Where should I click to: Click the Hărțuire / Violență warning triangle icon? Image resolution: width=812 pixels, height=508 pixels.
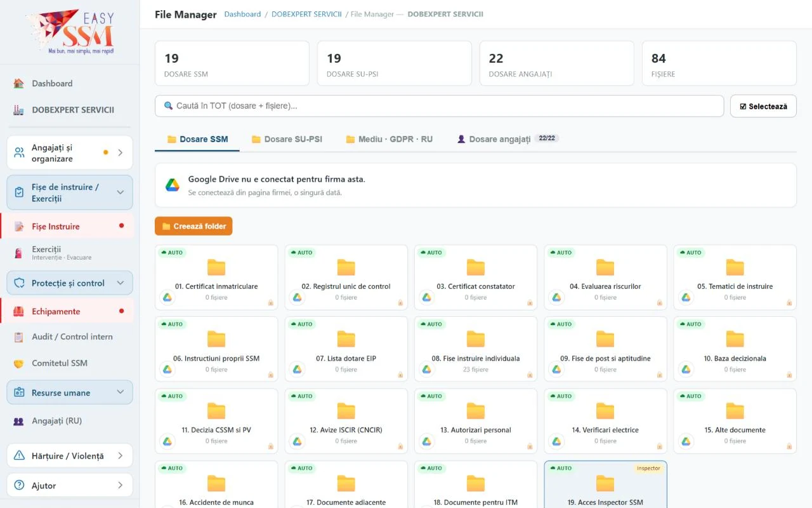coord(19,456)
